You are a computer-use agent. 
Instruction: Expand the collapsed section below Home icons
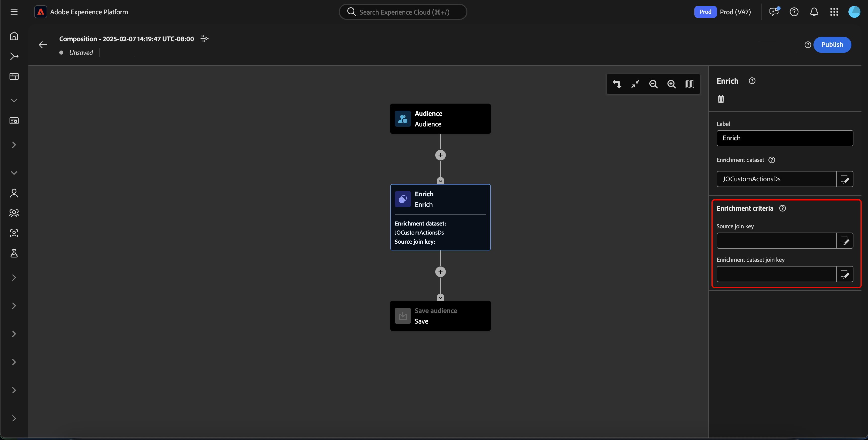pos(14,101)
